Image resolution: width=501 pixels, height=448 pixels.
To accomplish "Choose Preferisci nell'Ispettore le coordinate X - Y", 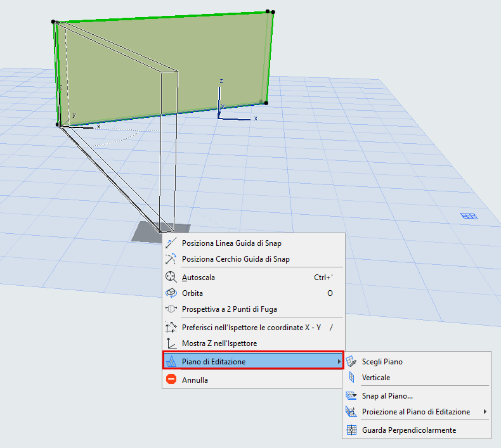I will pyautogui.click(x=254, y=328).
